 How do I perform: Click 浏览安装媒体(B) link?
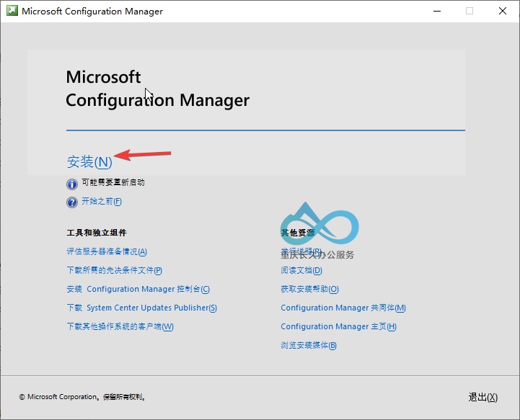point(309,346)
